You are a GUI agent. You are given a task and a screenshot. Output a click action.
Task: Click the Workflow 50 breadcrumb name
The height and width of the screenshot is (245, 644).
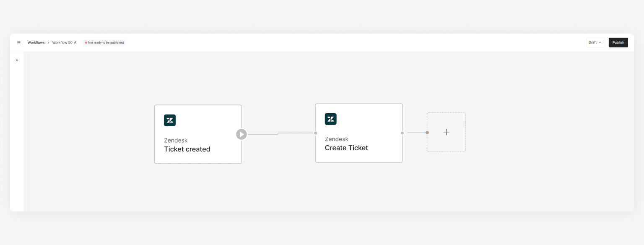pyautogui.click(x=62, y=42)
